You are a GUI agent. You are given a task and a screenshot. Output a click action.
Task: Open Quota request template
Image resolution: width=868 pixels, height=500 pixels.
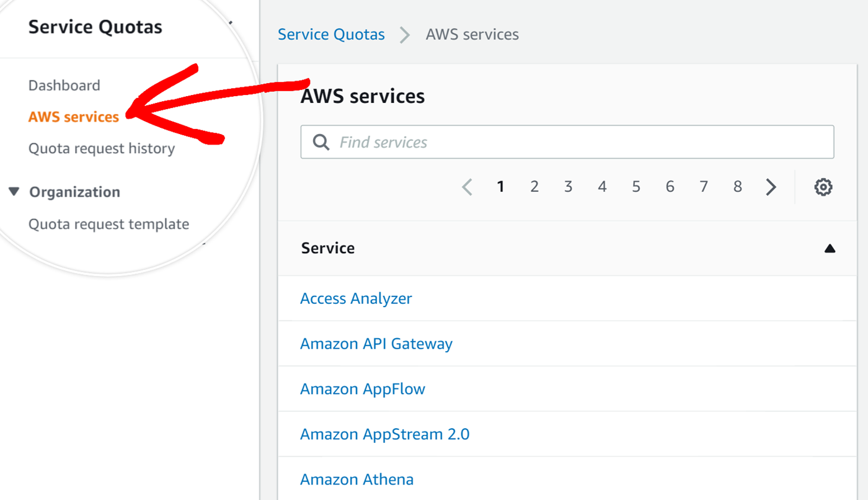click(x=108, y=224)
